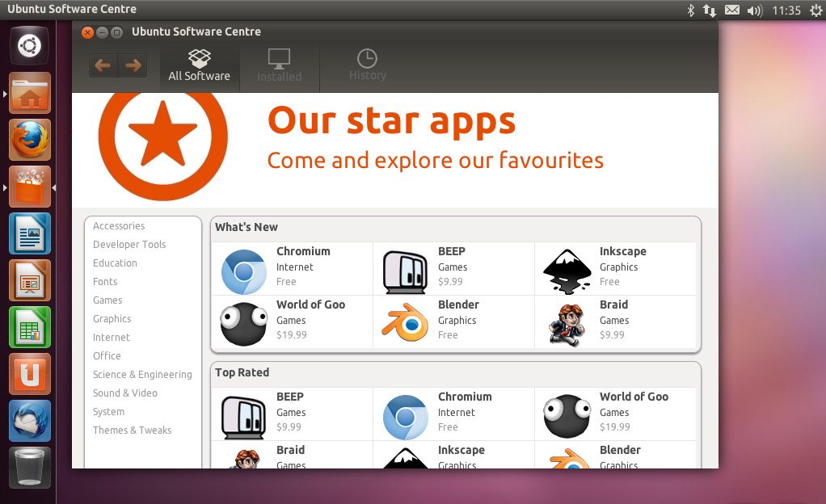The width and height of the screenshot is (826, 504).
Task: Open the Braid icon in What's New
Action: [x=567, y=325]
